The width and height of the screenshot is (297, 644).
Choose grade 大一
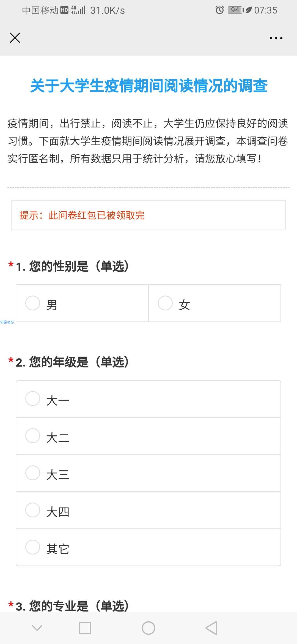[x=148, y=399]
